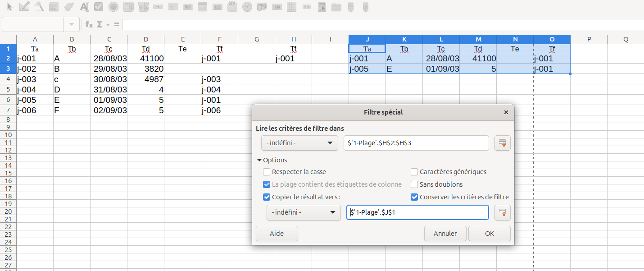Select the Push Button (OK) control tool
The height and width of the screenshot is (271, 644).
pyautogui.click(x=158, y=7)
